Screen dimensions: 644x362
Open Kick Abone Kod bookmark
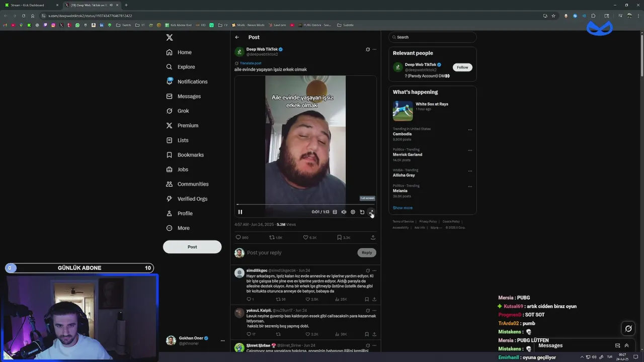[x=178, y=25]
